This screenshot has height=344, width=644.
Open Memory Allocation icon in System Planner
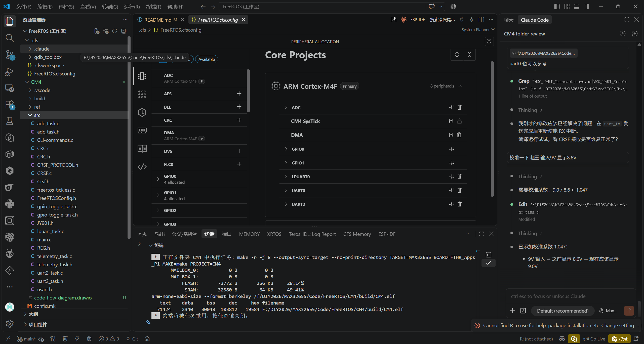(142, 131)
